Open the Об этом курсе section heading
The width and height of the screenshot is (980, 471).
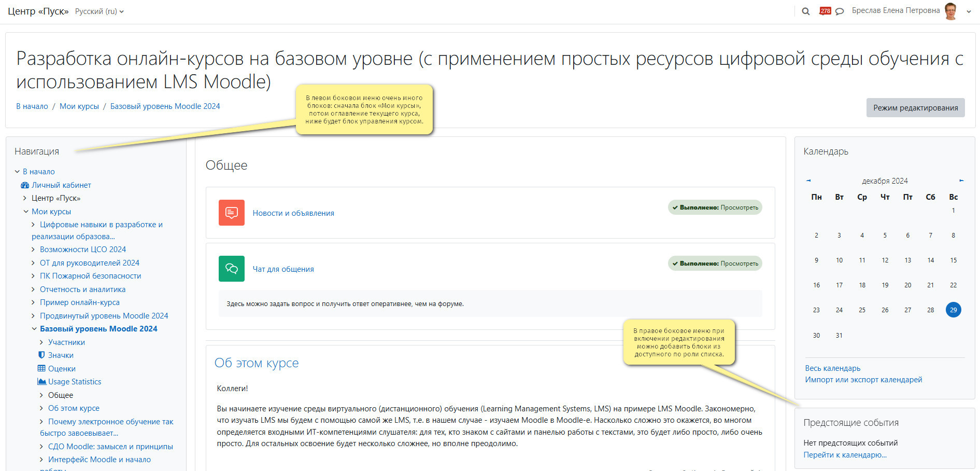click(x=257, y=363)
